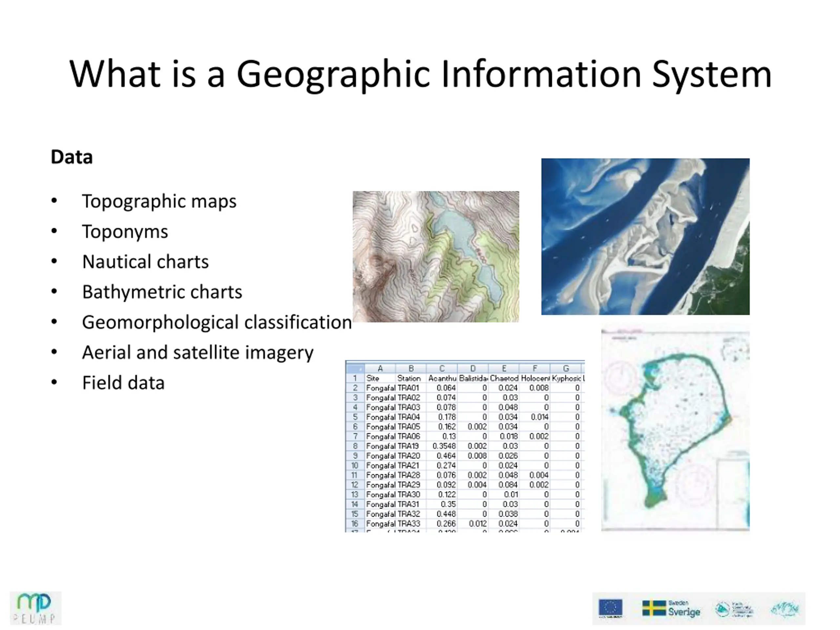Click the Sweden Sverige flag logo
840x630 pixels.
[671, 608]
